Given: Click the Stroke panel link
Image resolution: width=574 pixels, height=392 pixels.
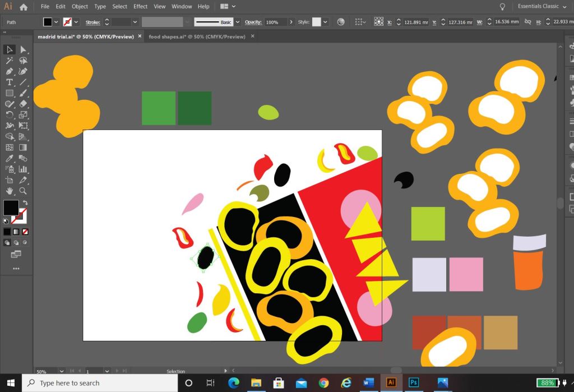Looking at the screenshot, I should 93,22.
